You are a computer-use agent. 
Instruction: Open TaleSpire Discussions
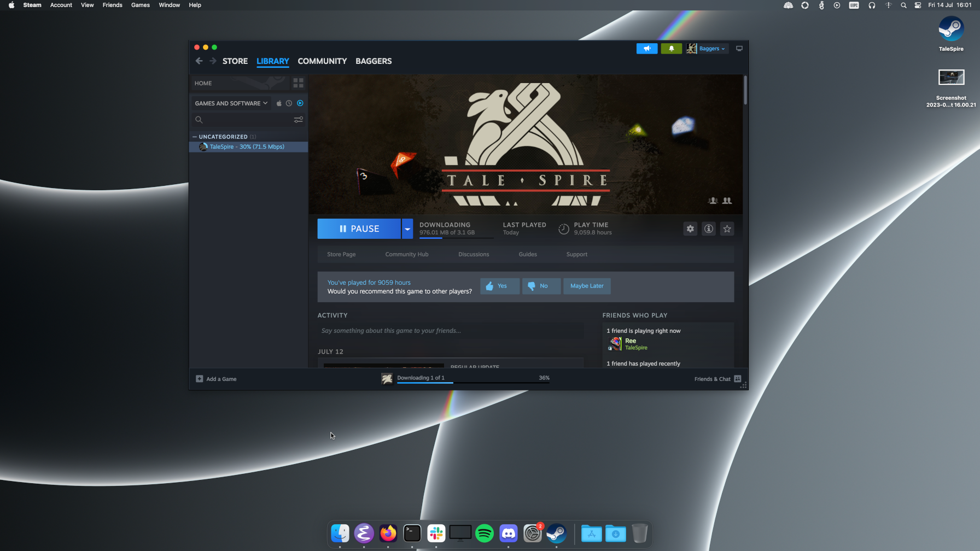[474, 255]
